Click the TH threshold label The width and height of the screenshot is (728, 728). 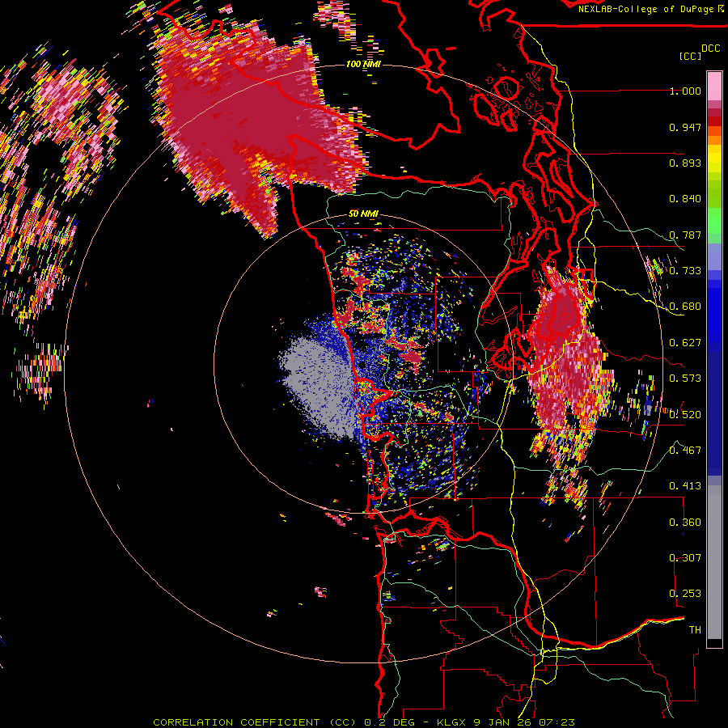pos(695,630)
